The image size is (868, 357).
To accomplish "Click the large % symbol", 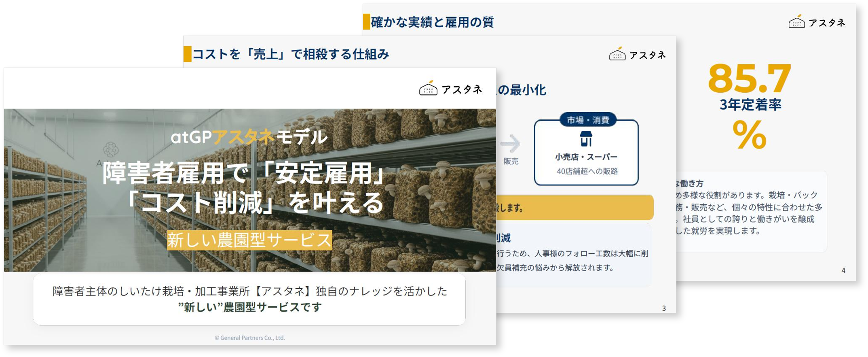I will tap(750, 135).
